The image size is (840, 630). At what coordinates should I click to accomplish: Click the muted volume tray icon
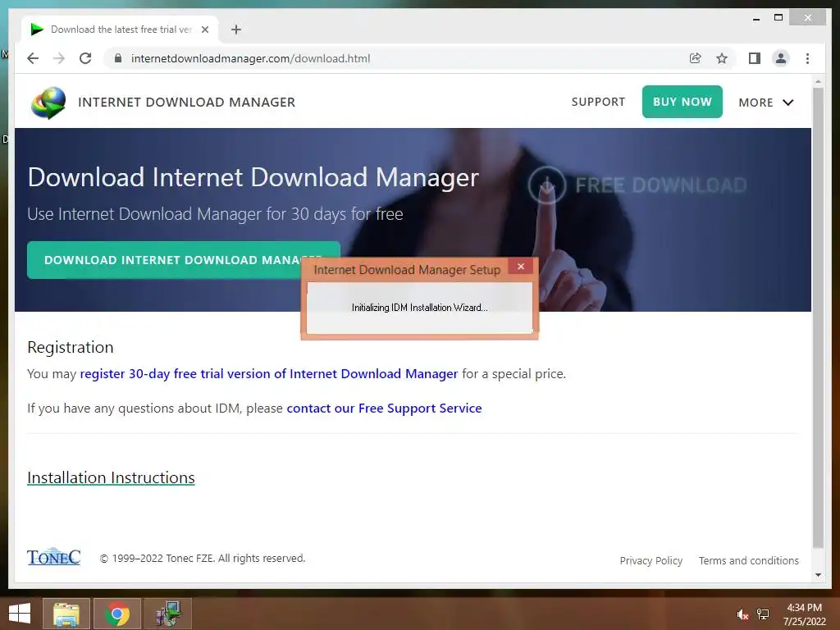point(742,614)
